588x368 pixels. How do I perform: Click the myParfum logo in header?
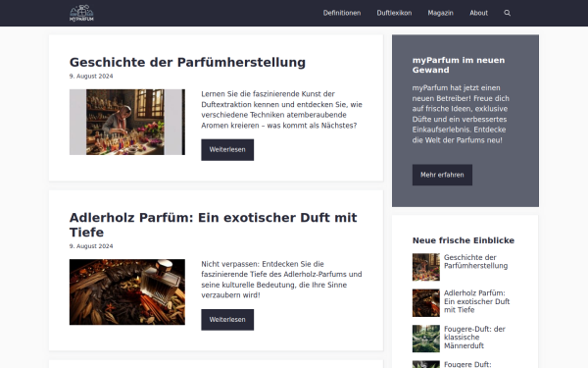pos(81,13)
